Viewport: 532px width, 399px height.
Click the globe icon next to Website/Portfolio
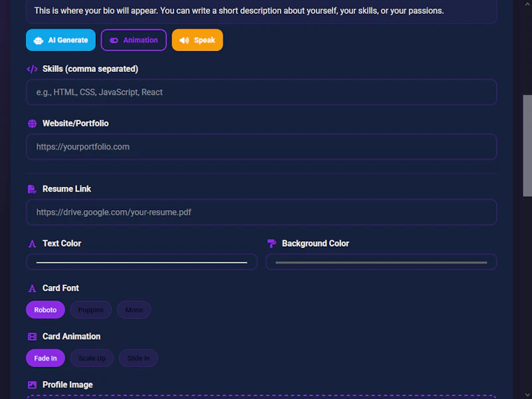pyautogui.click(x=31, y=123)
